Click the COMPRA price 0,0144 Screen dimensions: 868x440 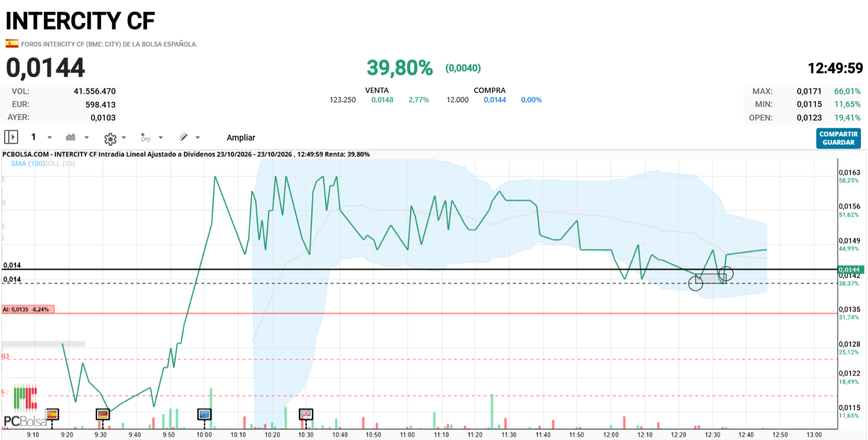click(x=495, y=100)
